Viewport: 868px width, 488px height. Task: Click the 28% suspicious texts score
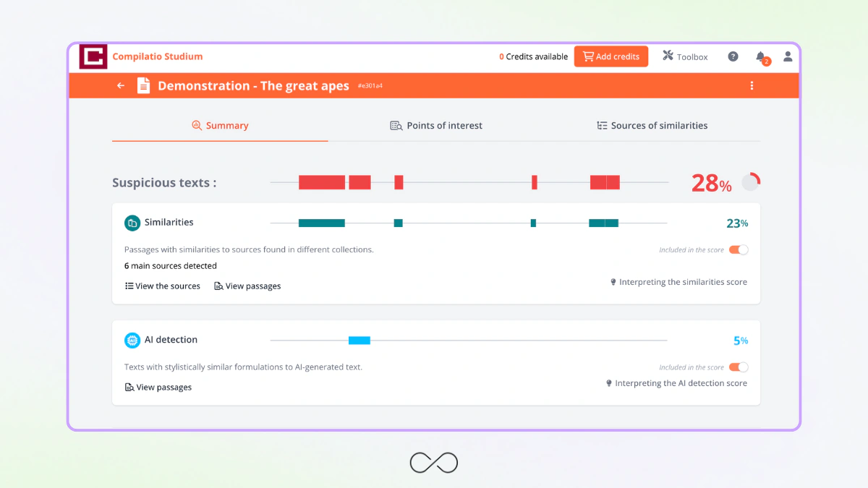click(711, 184)
